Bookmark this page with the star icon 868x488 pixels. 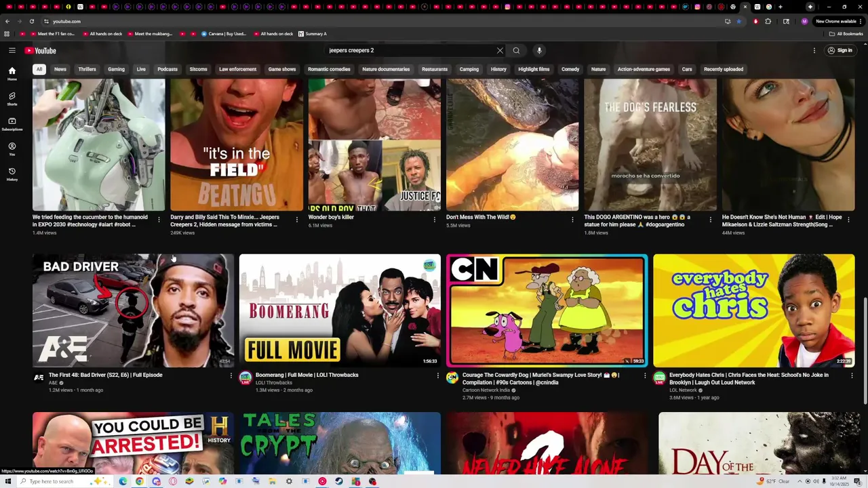pyautogui.click(x=738, y=21)
